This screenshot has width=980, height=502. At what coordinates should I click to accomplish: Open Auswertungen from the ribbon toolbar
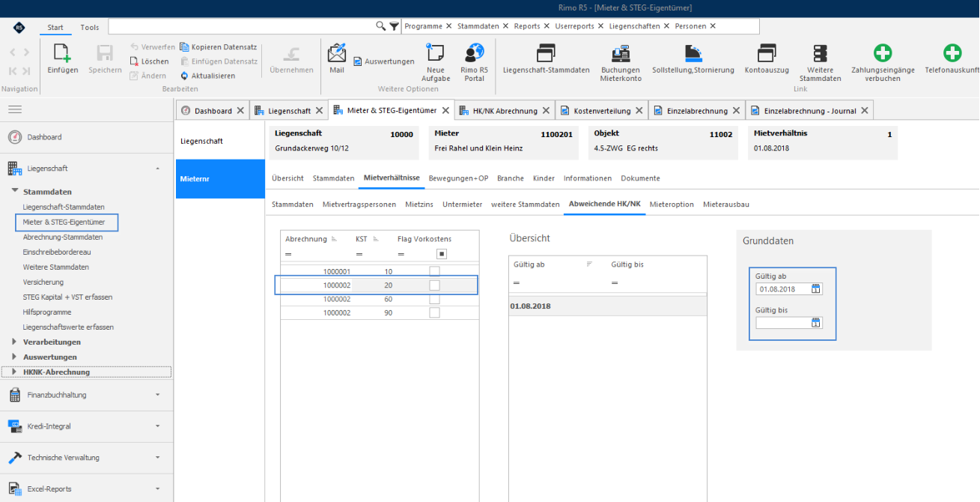tap(384, 61)
